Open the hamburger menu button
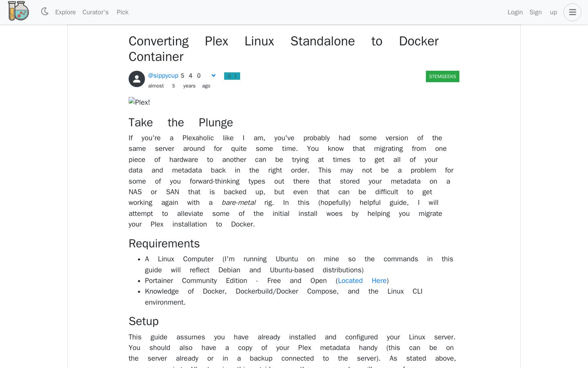The width and height of the screenshot is (588, 368). coord(572,12)
